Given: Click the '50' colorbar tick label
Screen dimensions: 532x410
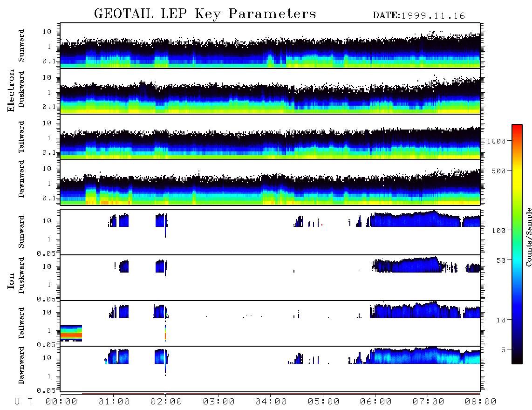Looking at the screenshot, I should point(501,260).
